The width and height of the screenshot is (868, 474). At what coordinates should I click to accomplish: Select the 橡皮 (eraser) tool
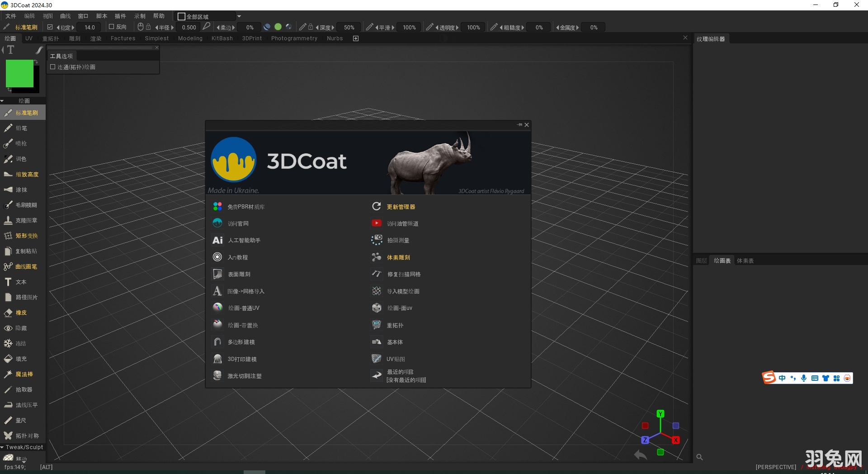pyautogui.click(x=20, y=313)
